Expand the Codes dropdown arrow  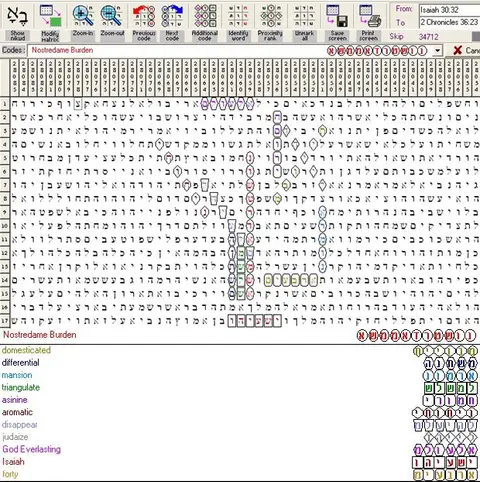437,51
